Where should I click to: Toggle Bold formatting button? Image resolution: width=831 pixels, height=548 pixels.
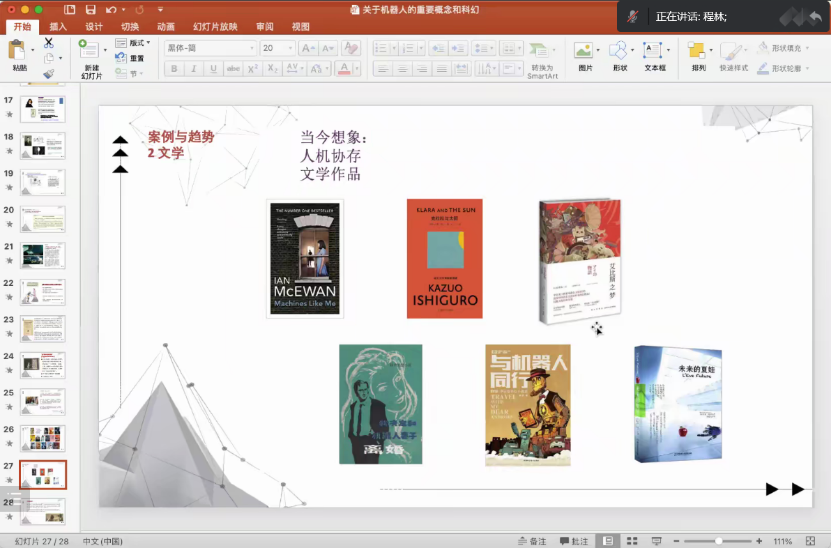174,69
